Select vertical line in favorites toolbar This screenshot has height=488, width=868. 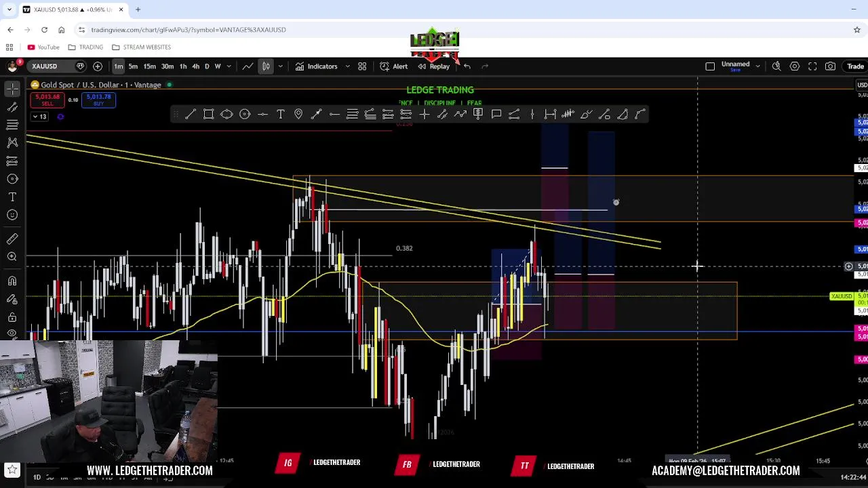(x=532, y=114)
